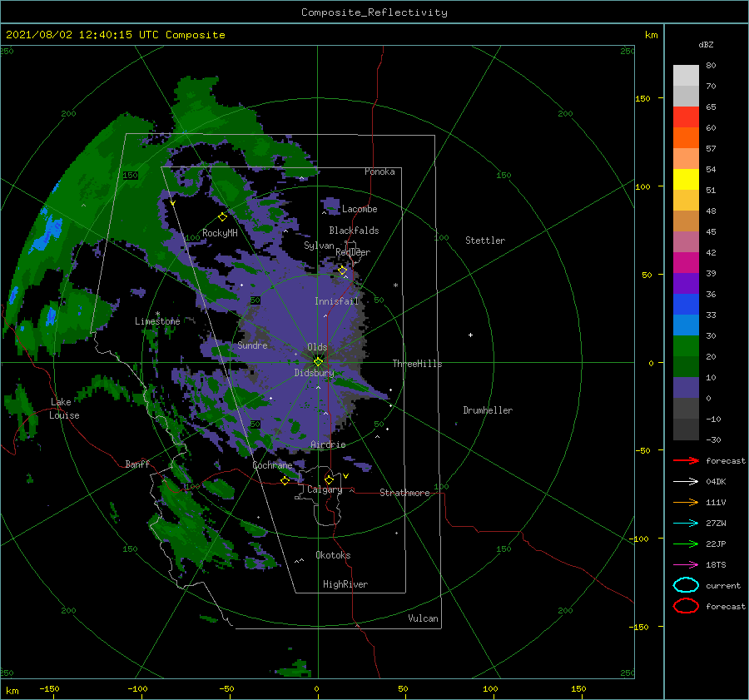This screenshot has width=749, height=700.
Task: Click the RedDeer city label
Action: (x=353, y=252)
